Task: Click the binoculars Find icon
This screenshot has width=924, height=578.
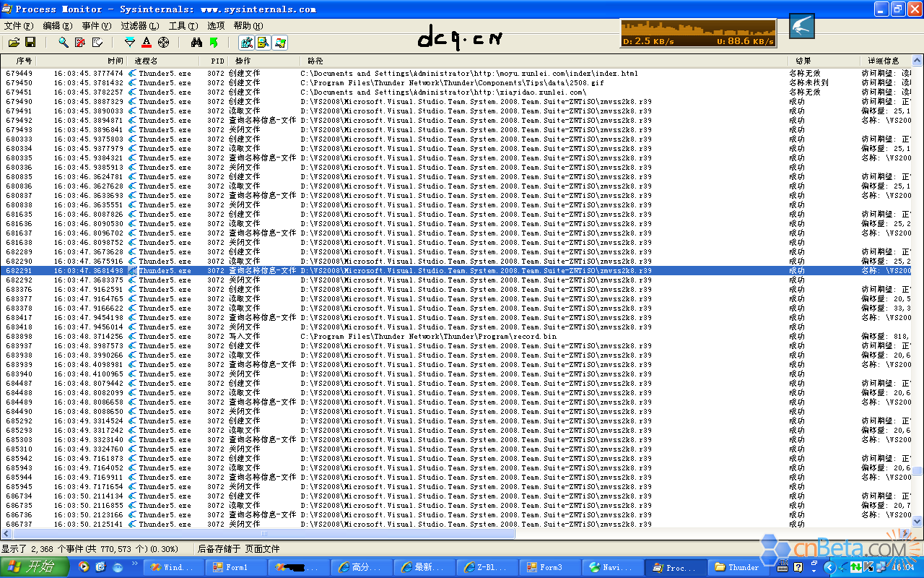Action: (x=196, y=43)
